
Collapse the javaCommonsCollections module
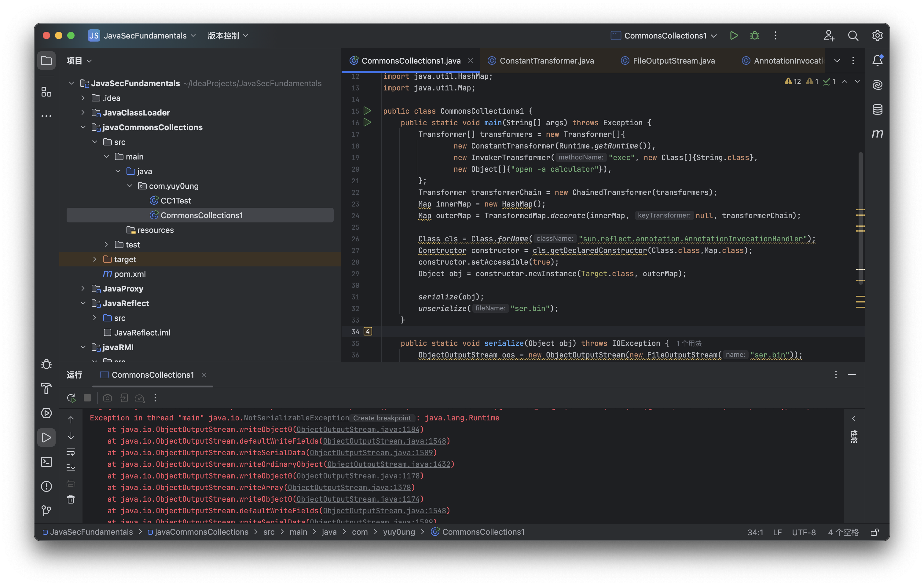click(x=83, y=127)
